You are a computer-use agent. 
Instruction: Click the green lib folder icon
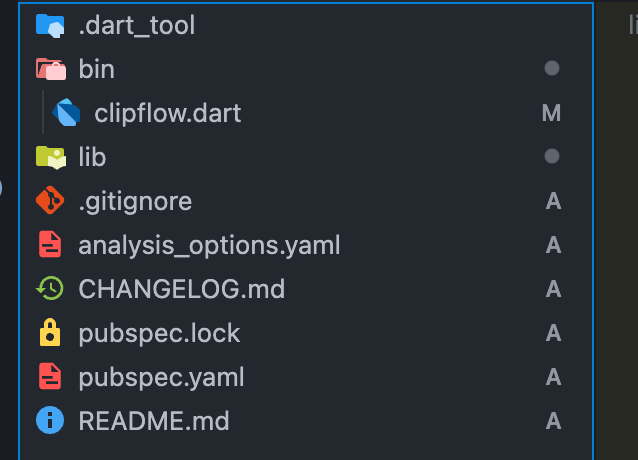(50, 157)
